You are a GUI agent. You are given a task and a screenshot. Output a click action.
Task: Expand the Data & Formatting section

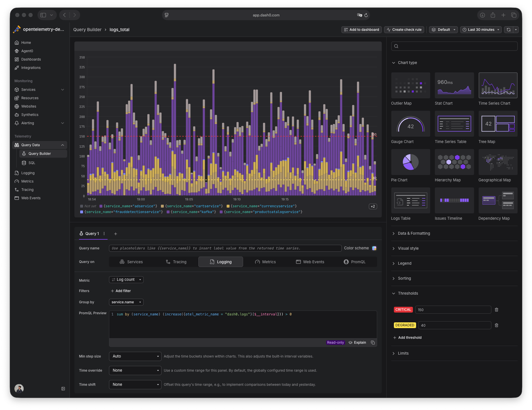[414, 234]
